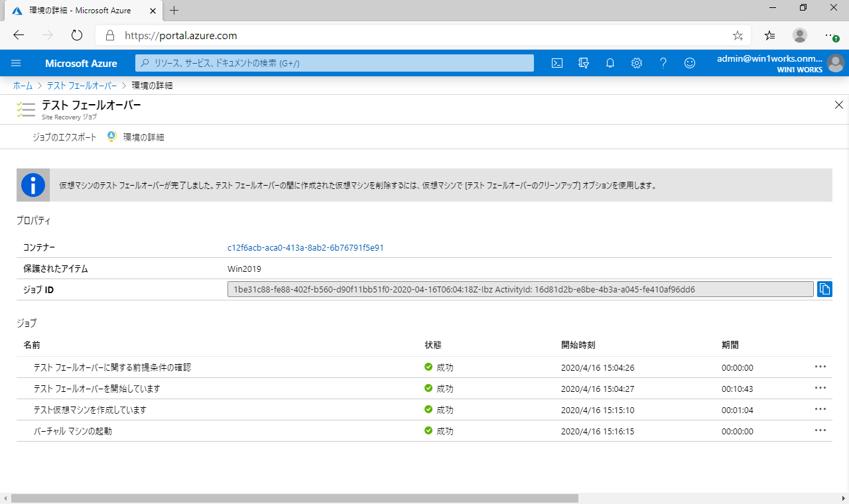Click the browser address bar URL

(181, 36)
